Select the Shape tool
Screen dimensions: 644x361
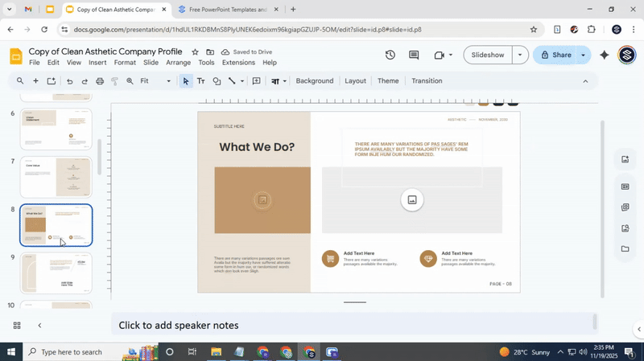point(217,81)
